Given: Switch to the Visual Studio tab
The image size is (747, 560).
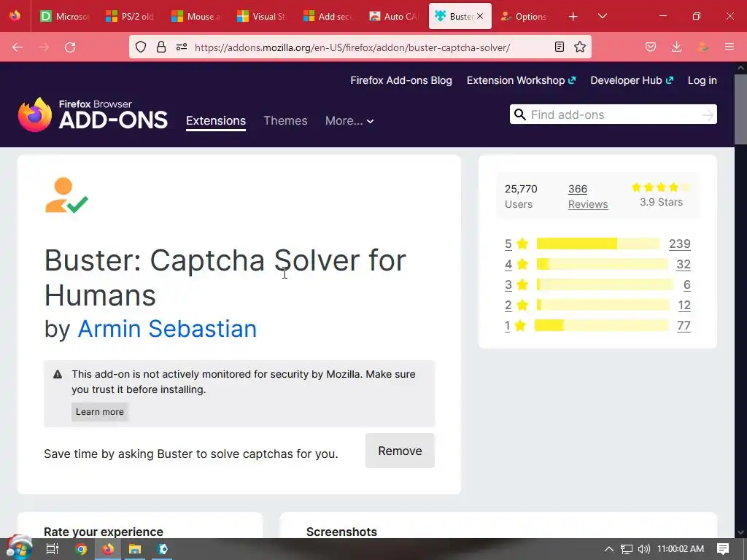Looking at the screenshot, I should coord(262,16).
